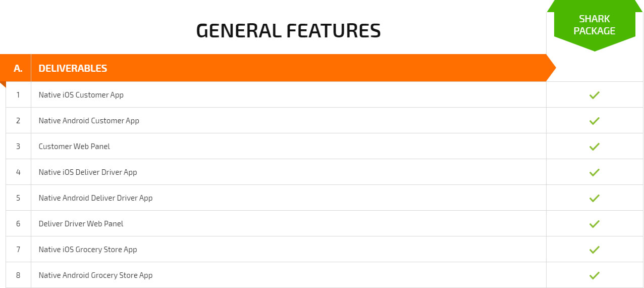
Task: Click row number 7 in the table
Action: (x=18, y=250)
